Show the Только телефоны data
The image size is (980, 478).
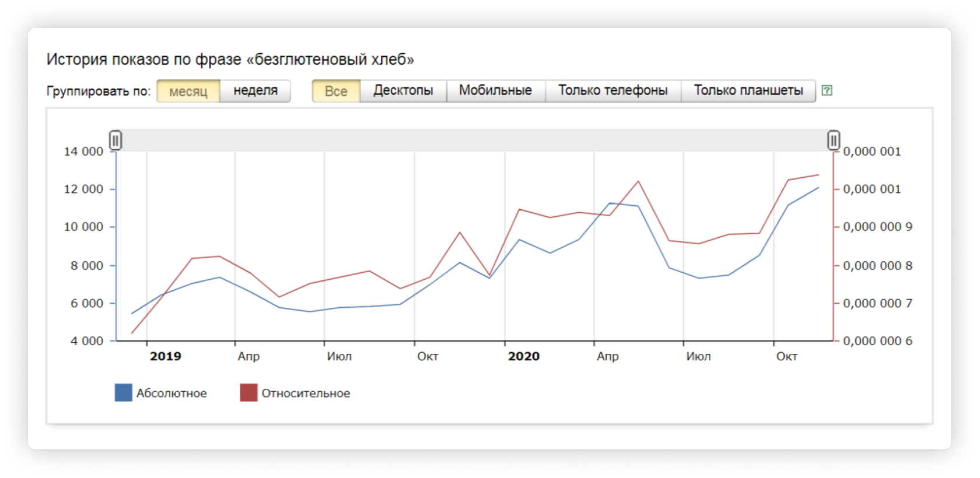coord(613,91)
